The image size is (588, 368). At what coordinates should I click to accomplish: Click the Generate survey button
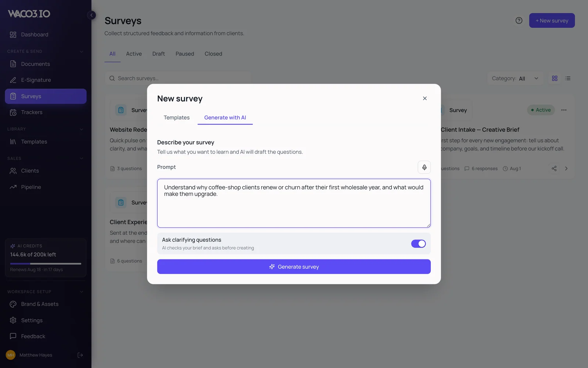[294, 267]
